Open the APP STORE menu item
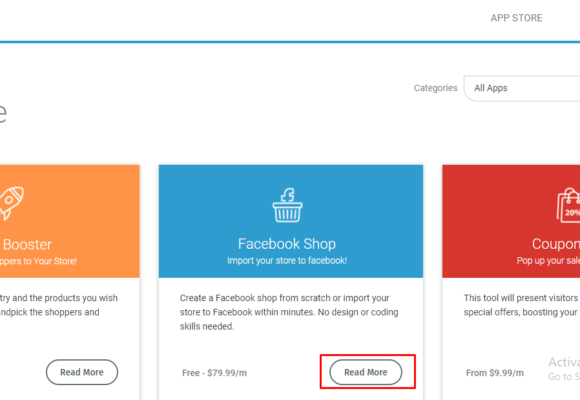This screenshot has height=400, width=580. [516, 18]
